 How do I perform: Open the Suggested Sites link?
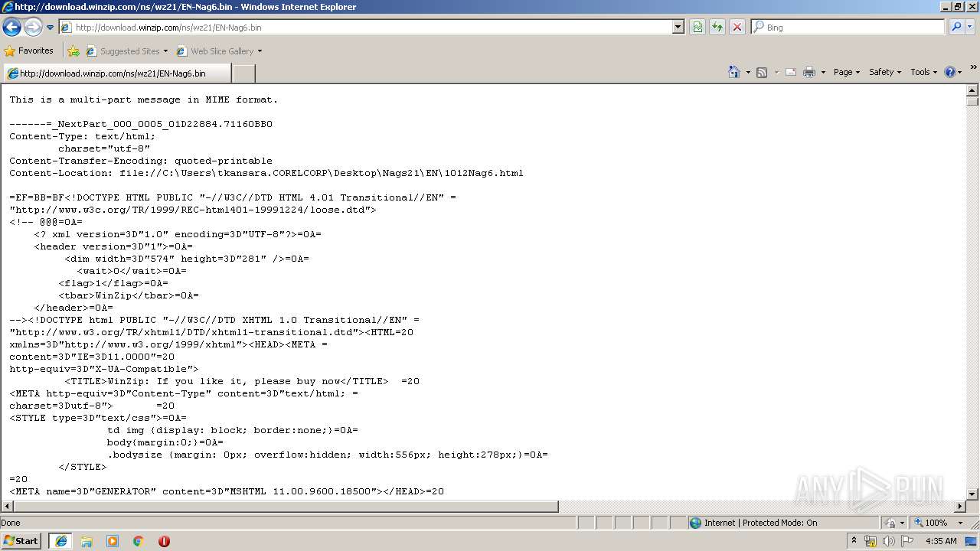click(127, 51)
